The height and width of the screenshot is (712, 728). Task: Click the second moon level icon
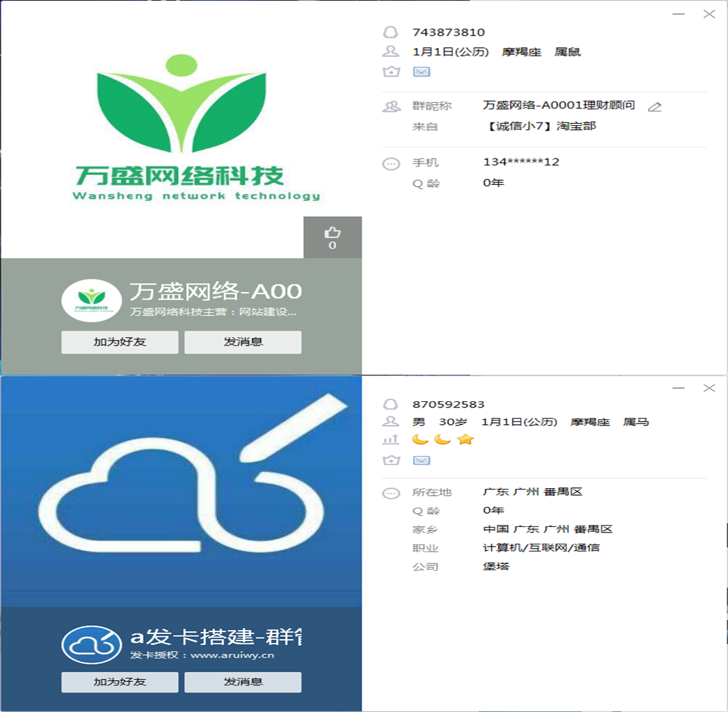[442, 439]
